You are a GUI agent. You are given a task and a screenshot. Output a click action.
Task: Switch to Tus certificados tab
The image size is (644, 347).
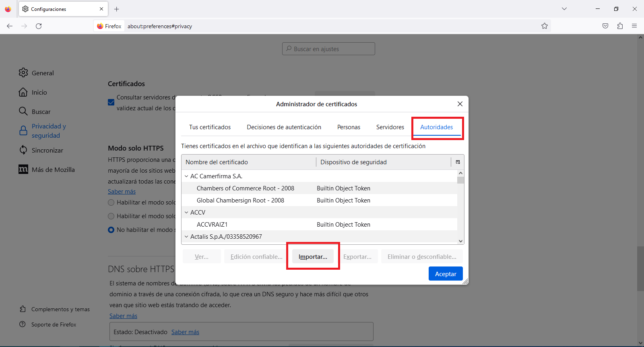click(x=210, y=127)
